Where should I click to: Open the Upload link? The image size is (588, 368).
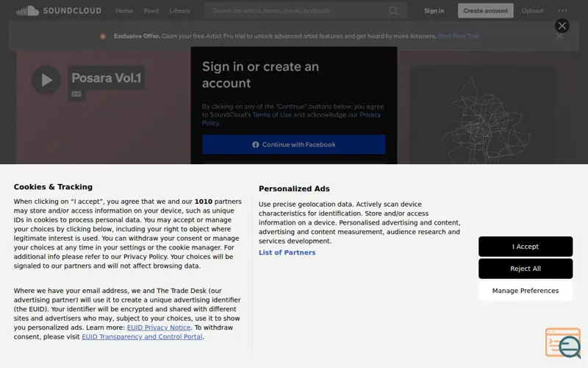pos(532,11)
